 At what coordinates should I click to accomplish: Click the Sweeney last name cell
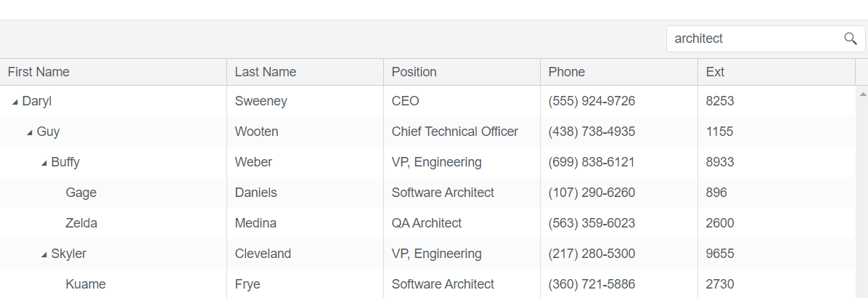coord(261,101)
